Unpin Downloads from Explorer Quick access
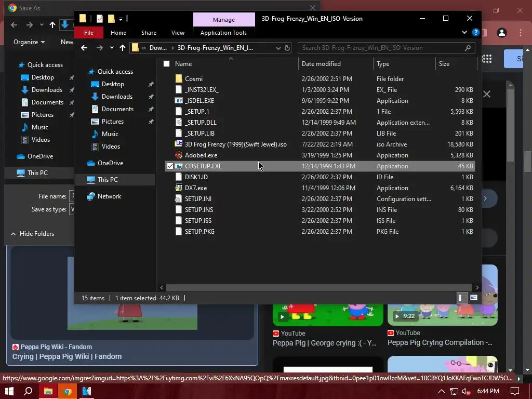This screenshot has width=532, height=399. point(151,97)
